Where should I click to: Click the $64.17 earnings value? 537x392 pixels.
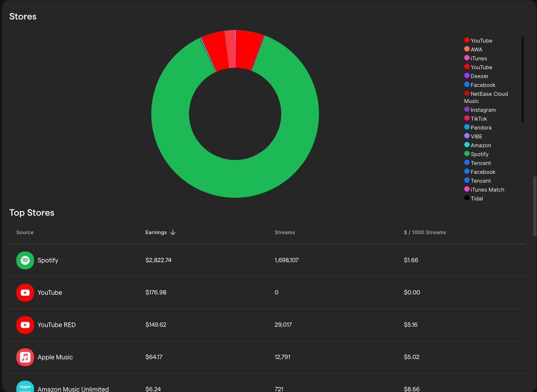[154, 357]
